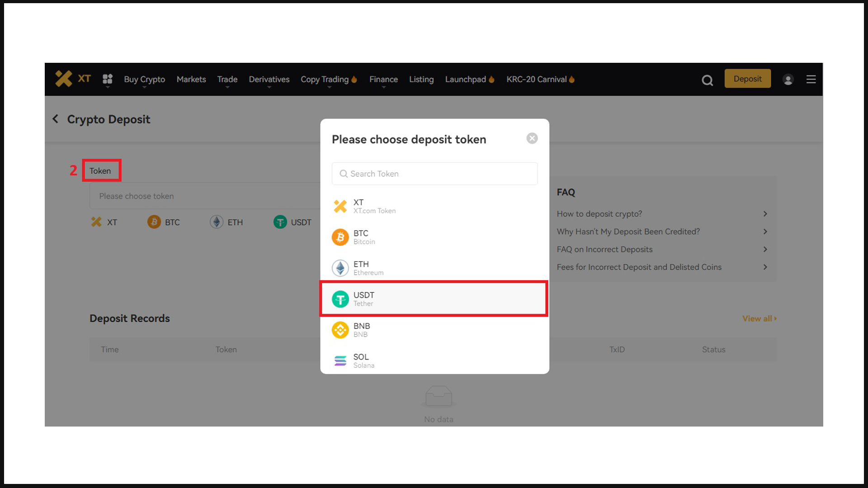Expand Fees for Incorrect Deposit chevron

(x=765, y=267)
